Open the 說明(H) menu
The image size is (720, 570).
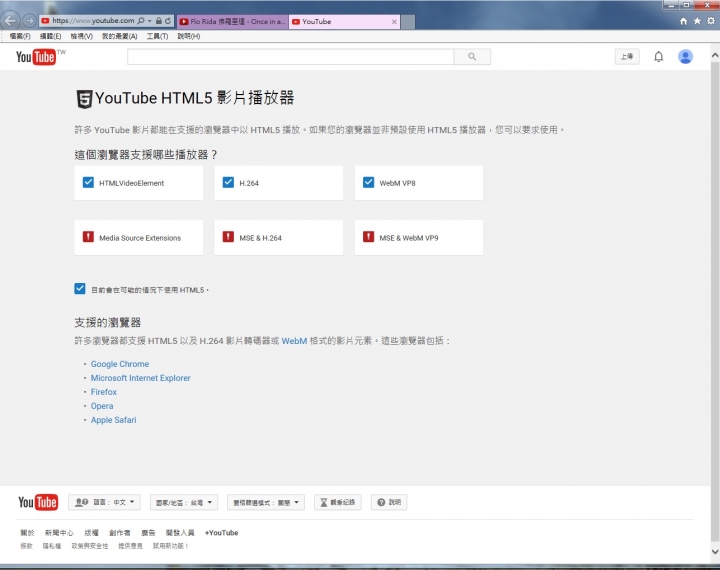pos(189,36)
